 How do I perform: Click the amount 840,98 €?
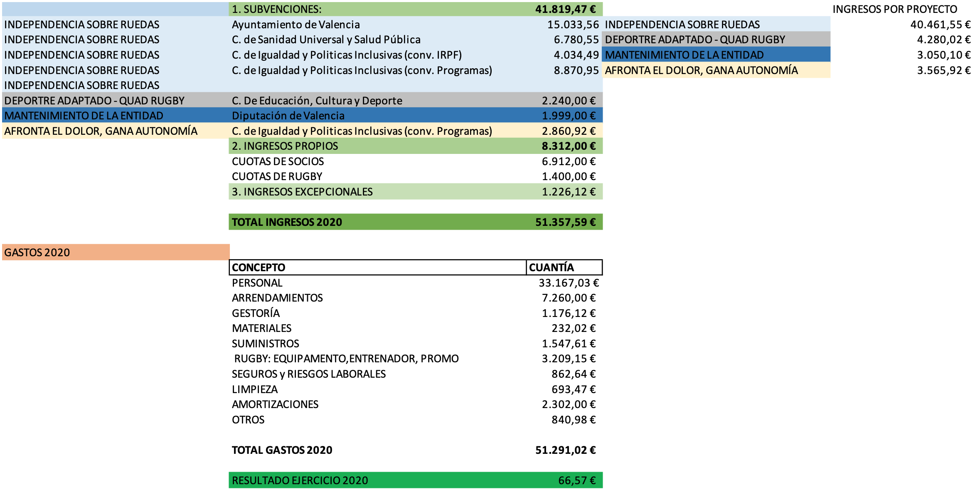[x=574, y=420]
